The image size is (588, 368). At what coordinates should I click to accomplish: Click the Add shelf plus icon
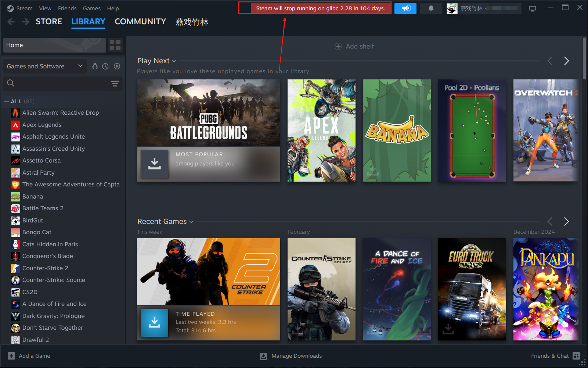338,46
